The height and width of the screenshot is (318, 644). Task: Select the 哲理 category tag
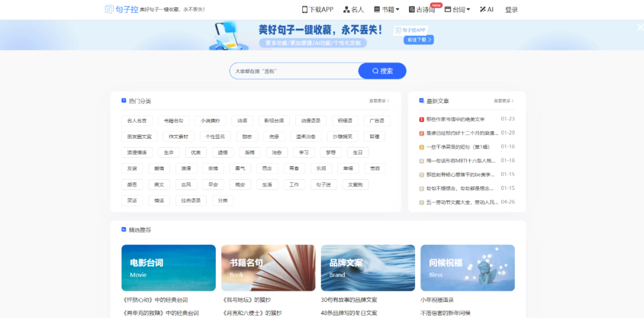click(374, 136)
